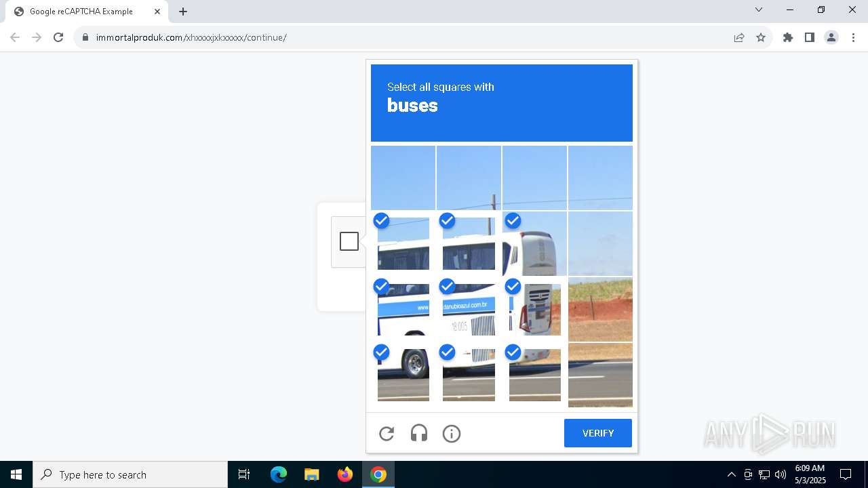Open the clock showing 6:09 AM
Viewport: 868px width, 488px height.
pos(810,474)
